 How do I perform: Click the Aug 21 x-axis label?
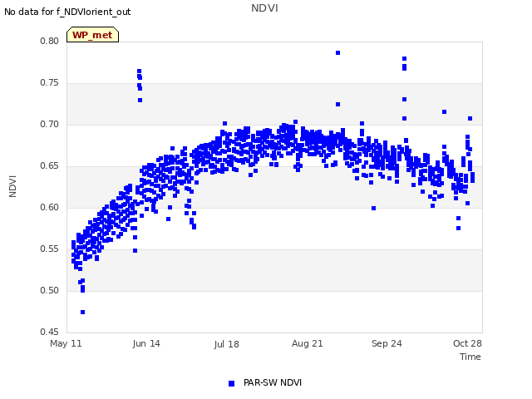click(x=307, y=343)
